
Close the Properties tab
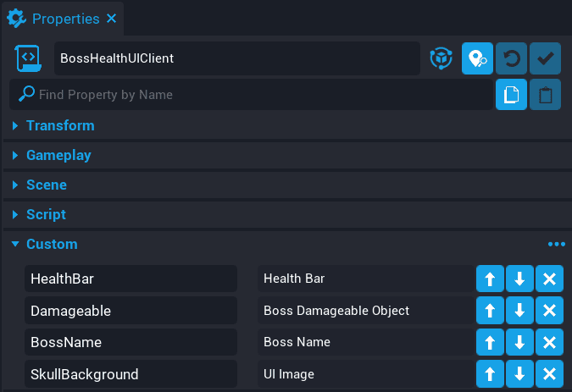pos(112,17)
